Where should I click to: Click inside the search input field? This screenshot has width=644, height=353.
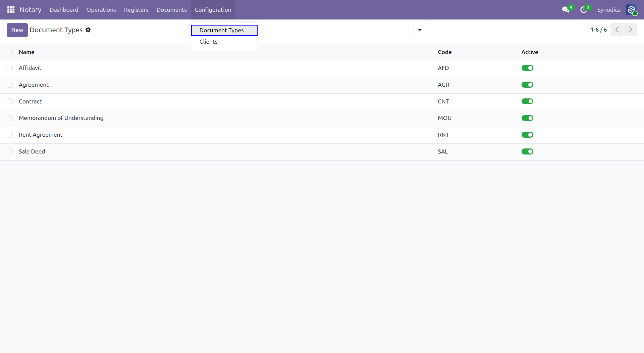335,30
